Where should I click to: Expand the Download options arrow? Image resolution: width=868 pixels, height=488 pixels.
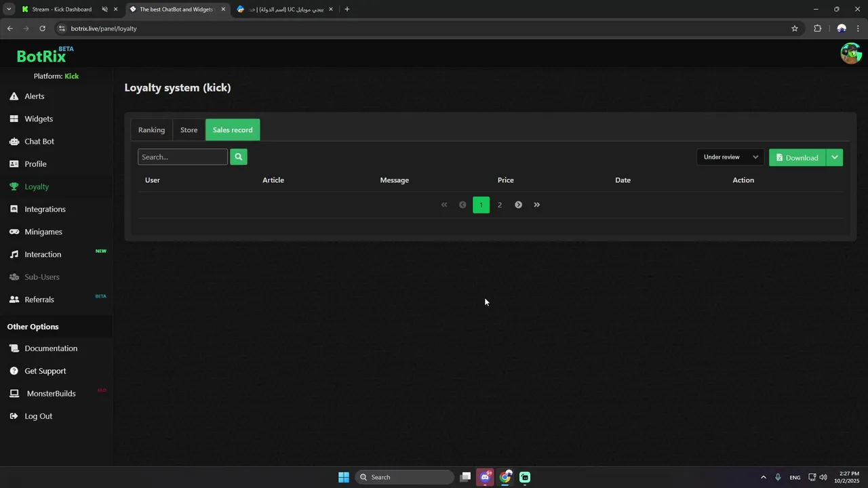(x=835, y=157)
